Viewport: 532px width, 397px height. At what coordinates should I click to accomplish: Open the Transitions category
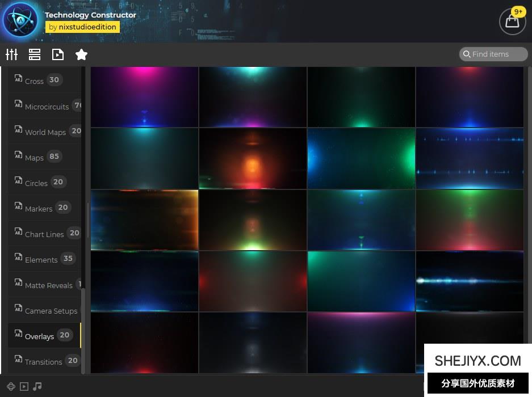(43, 362)
